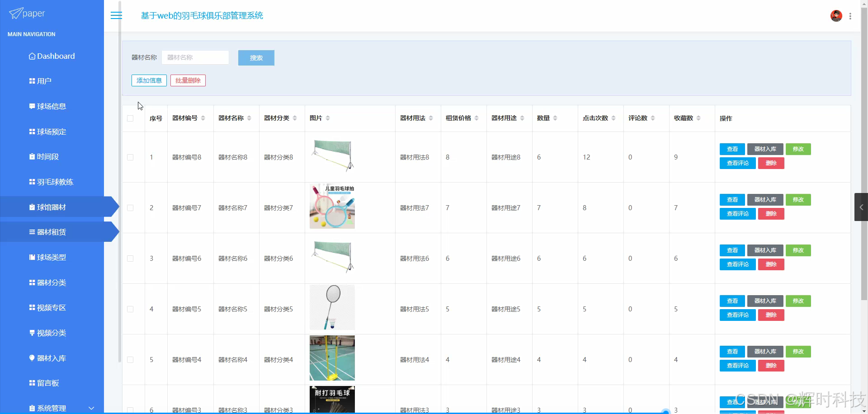Check the row for 器材编号8
The height and width of the screenshot is (414, 868).
point(130,157)
